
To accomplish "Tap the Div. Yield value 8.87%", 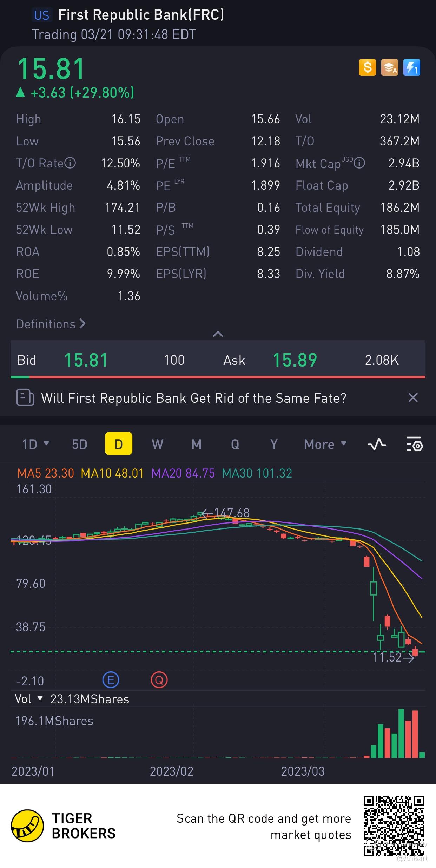I will (403, 274).
